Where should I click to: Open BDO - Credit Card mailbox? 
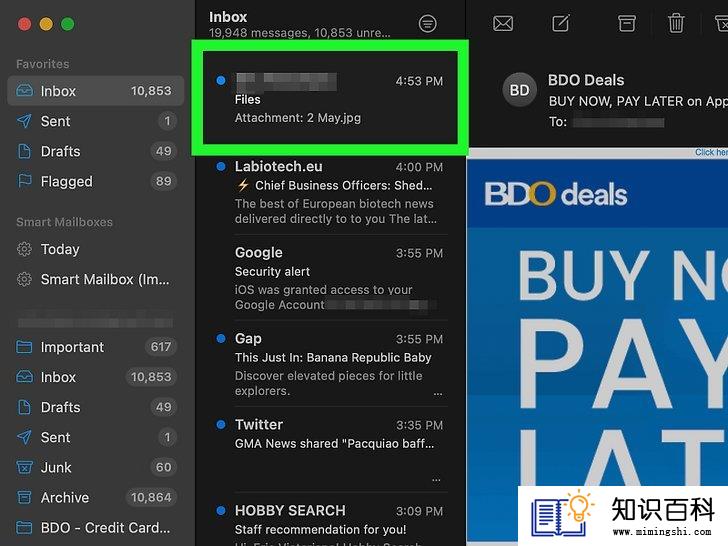tap(96, 528)
